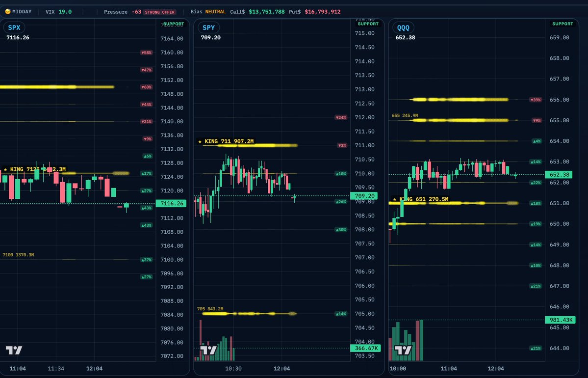Click the 10:00 time label on QQQ chart
588x378 pixels.
[x=398, y=369]
